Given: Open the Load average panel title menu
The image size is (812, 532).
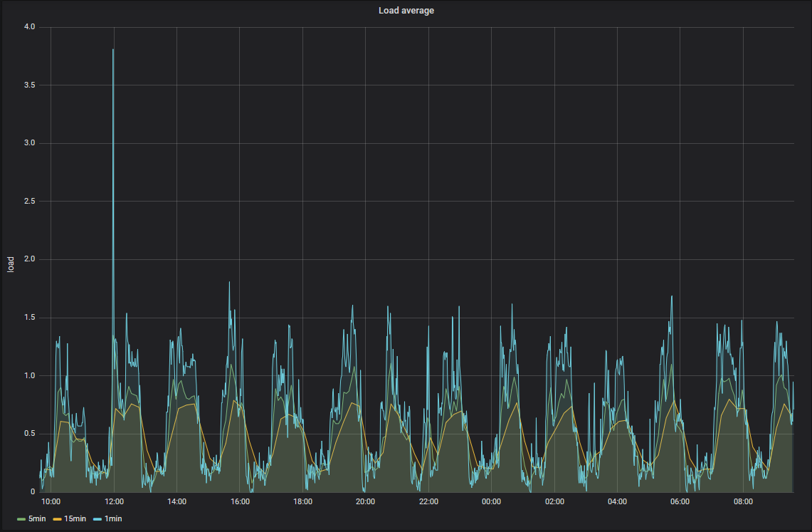Looking at the screenshot, I should pos(406,11).
